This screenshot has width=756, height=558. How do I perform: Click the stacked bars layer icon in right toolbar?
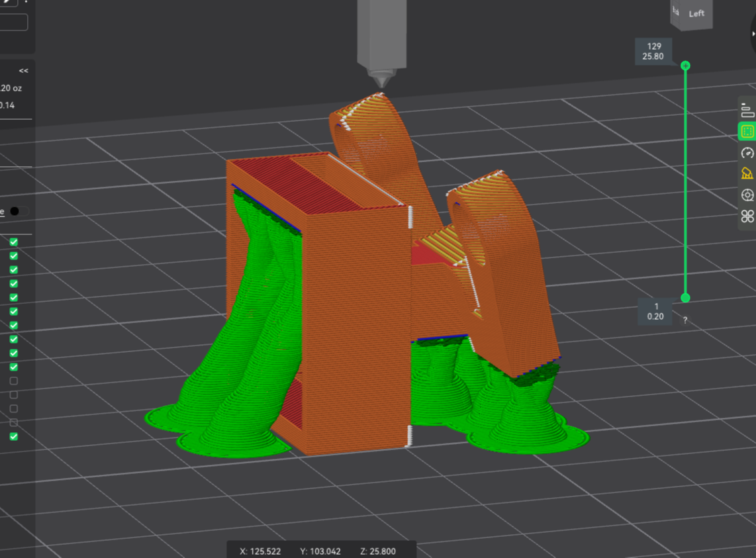coord(747,110)
